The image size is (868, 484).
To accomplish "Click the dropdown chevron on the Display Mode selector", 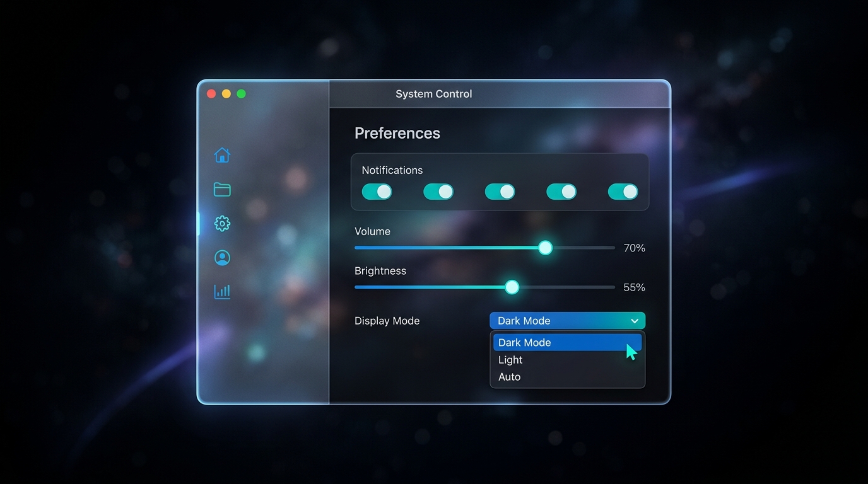I will point(635,320).
